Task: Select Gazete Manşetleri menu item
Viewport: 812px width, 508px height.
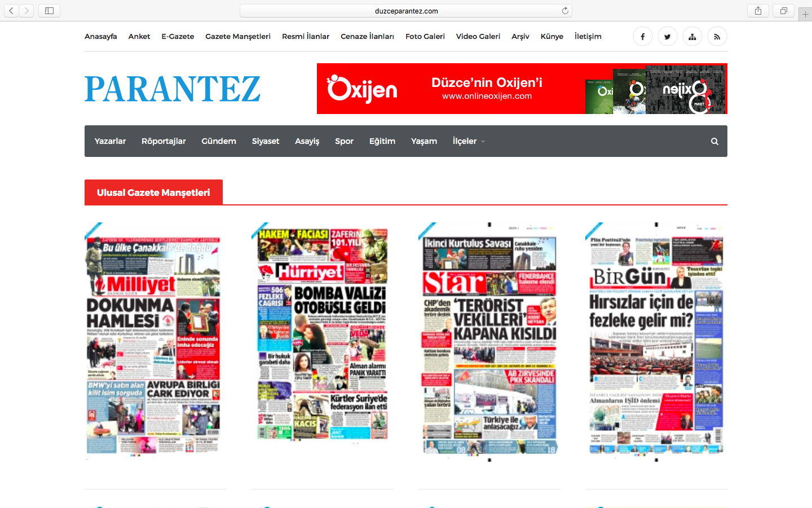Action: pos(238,37)
